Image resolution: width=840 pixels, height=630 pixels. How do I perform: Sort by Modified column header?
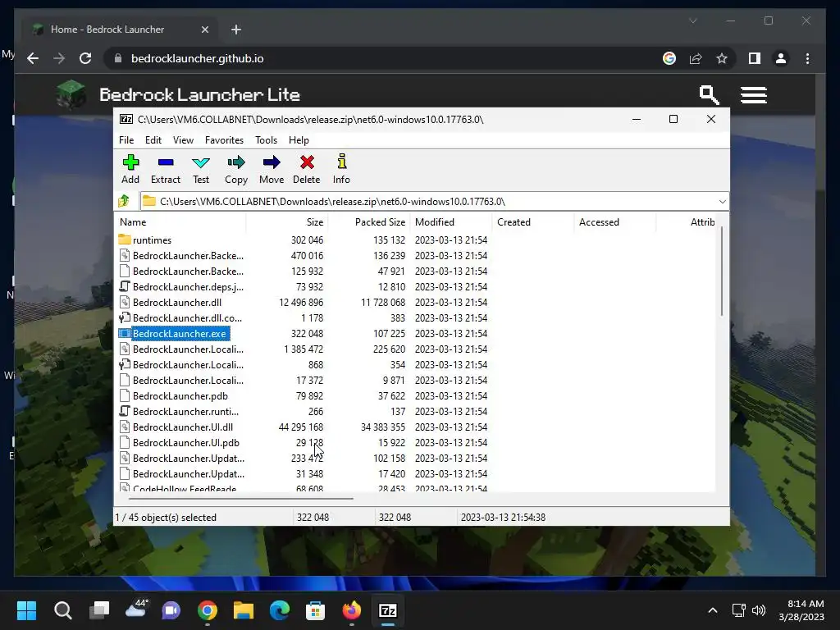point(451,221)
